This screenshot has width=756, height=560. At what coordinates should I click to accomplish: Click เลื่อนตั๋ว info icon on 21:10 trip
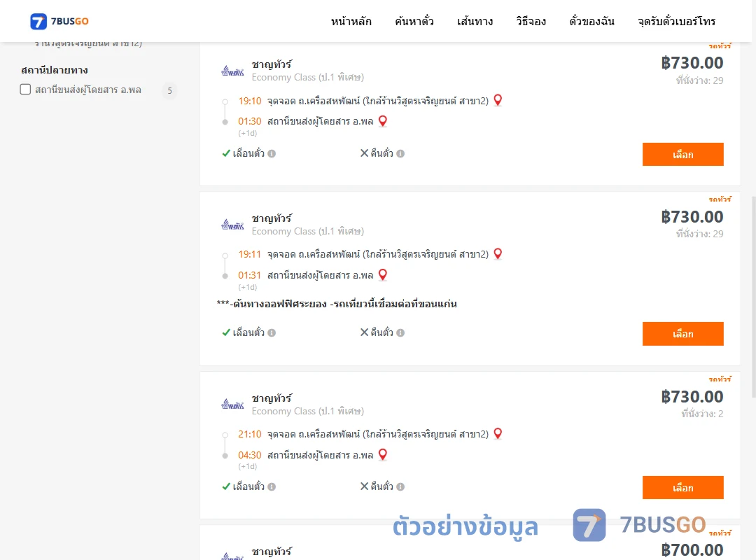pos(272,486)
